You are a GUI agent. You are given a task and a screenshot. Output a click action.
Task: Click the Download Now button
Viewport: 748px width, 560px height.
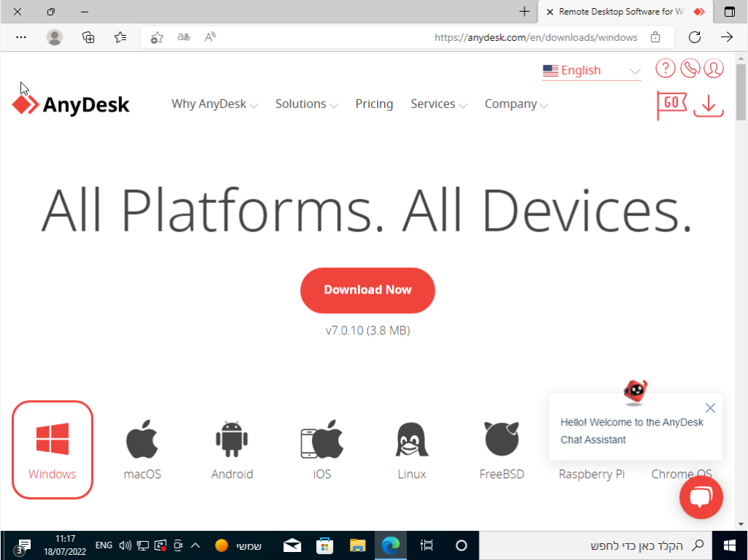click(367, 290)
